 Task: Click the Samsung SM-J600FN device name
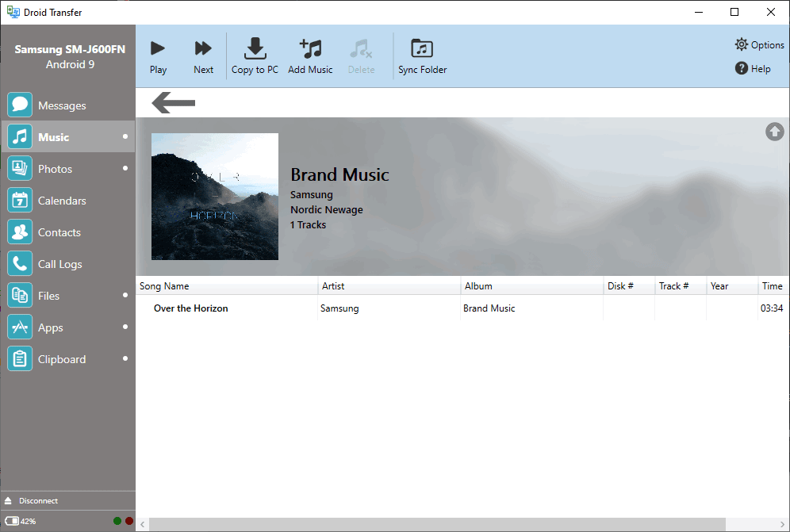point(70,49)
